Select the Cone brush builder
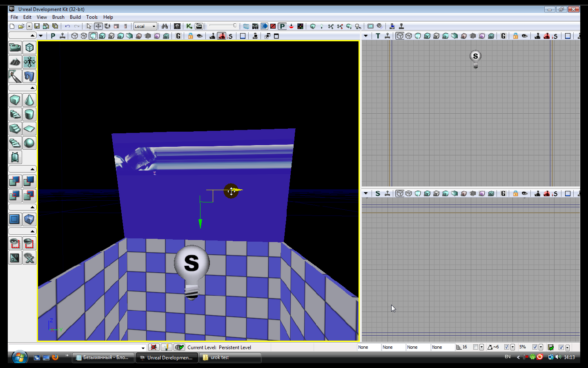 [29, 100]
